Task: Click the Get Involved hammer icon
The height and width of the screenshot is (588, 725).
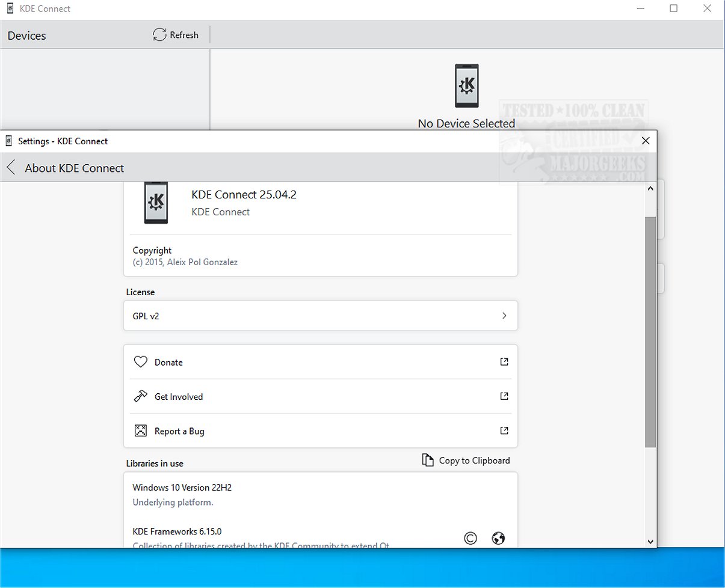Action: (x=140, y=396)
